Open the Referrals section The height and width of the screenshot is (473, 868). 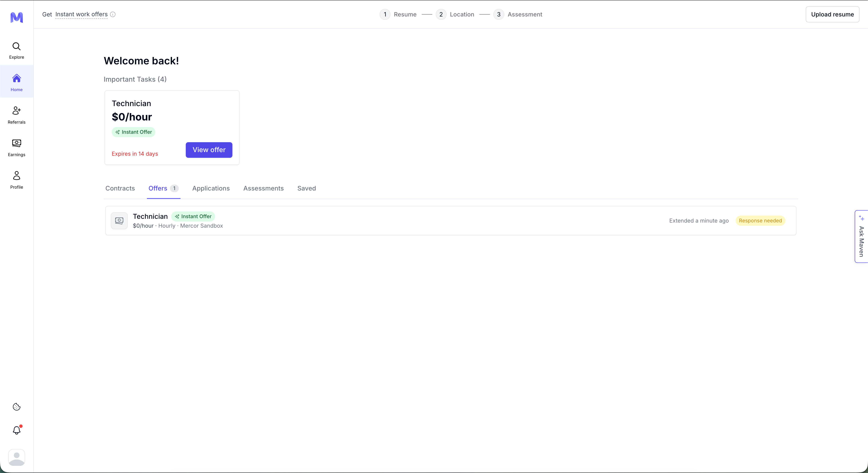tap(16, 115)
